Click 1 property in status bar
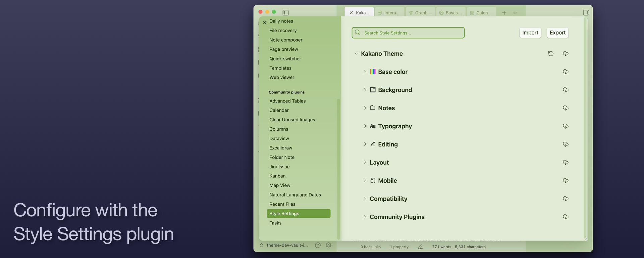 point(399,247)
